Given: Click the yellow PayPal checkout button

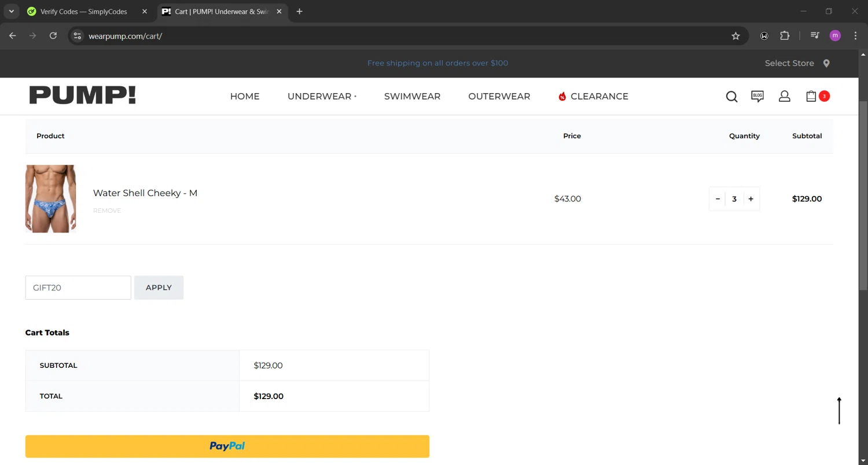Looking at the screenshot, I should click(x=227, y=446).
